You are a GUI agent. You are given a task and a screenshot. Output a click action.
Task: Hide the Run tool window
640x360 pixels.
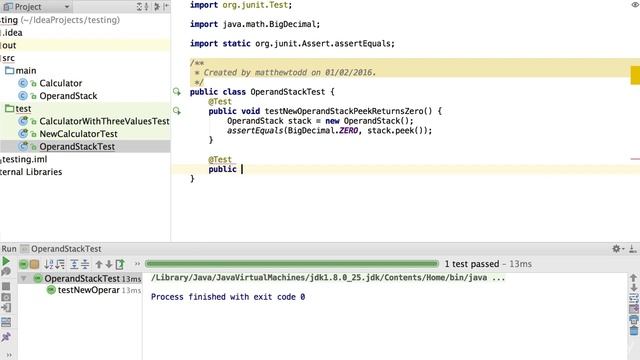633,249
